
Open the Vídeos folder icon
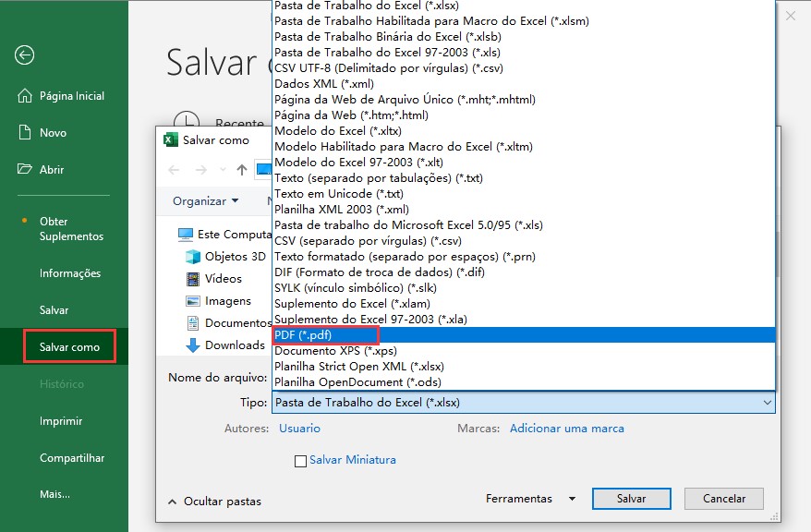click(191, 278)
